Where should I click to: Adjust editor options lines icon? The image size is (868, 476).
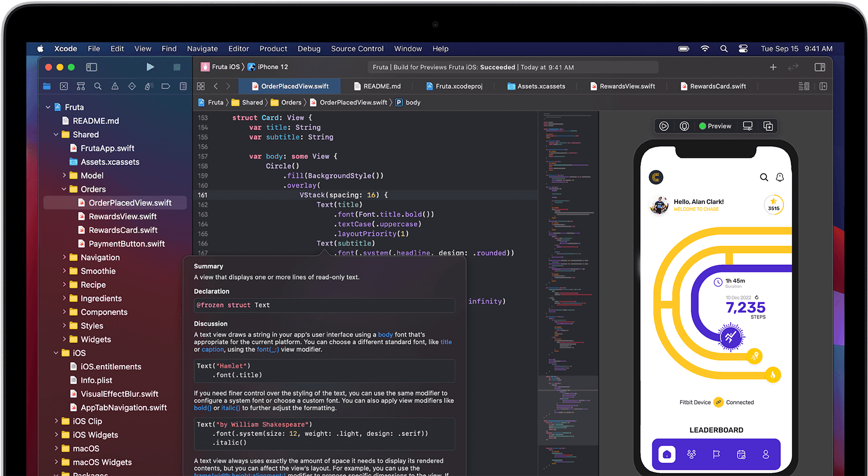point(804,86)
